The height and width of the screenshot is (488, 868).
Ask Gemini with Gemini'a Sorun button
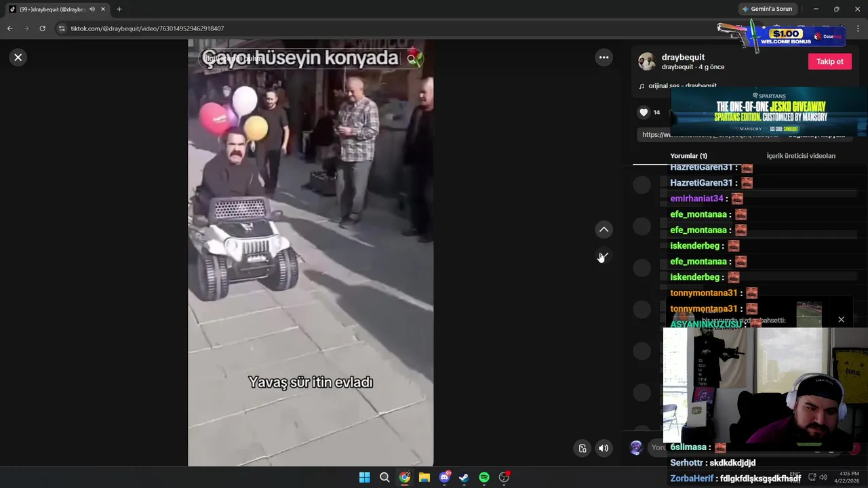767,9
